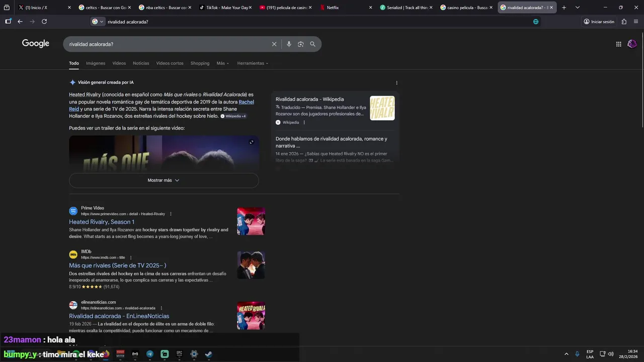Open the Wikipedia Heated Rivalry cover thumbnail
This screenshot has height=362, width=644.
click(382, 108)
